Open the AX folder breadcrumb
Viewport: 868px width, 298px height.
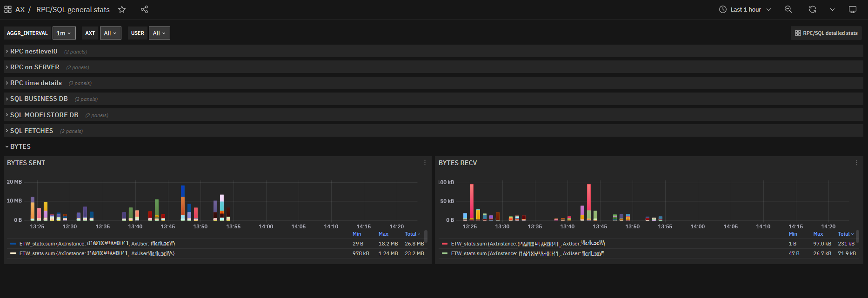pyautogui.click(x=20, y=9)
